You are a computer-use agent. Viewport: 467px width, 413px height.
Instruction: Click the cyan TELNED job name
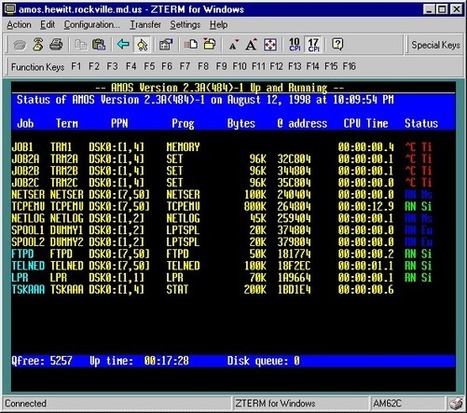[x=28, y=266]
